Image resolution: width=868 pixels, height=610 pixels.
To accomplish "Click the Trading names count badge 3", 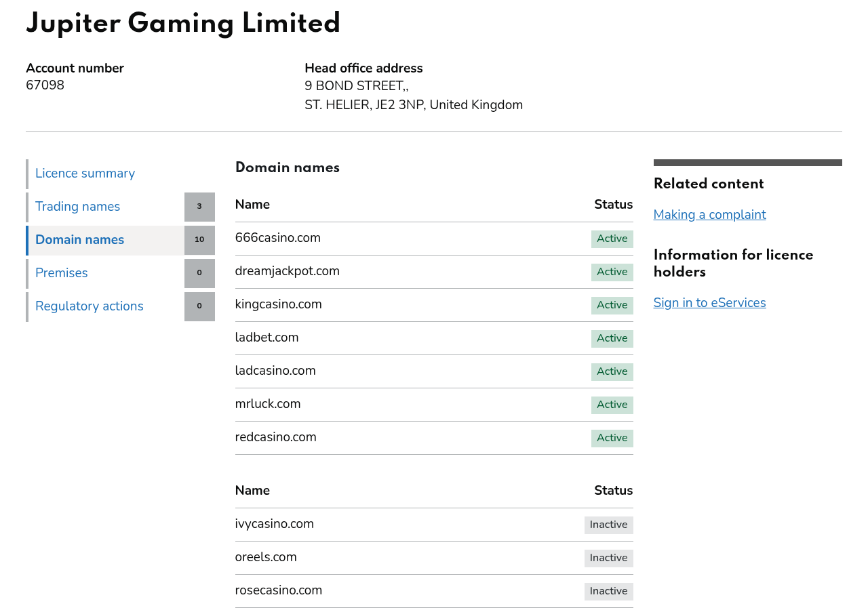I will pyautogui.click(x=199, y=207).
